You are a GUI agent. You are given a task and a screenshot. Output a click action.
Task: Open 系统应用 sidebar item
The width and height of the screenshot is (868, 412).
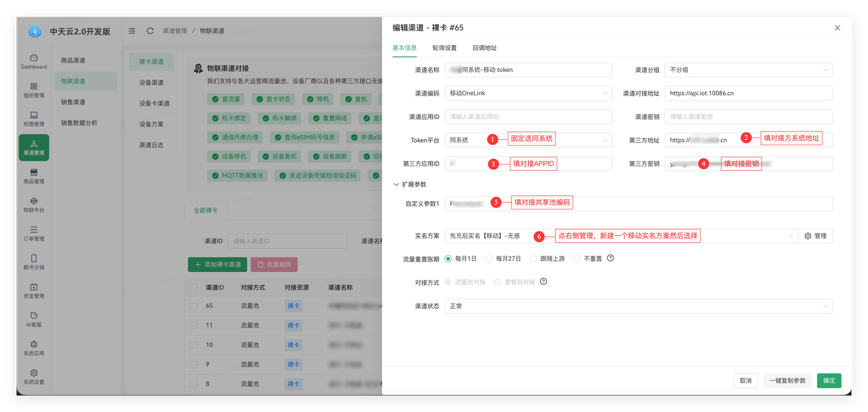[34, 348]
